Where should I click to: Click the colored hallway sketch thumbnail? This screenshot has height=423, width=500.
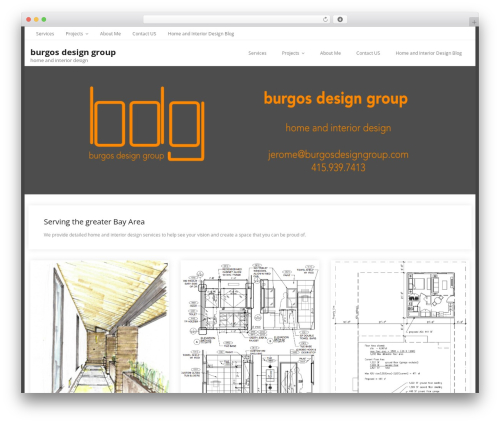[99, 327]
